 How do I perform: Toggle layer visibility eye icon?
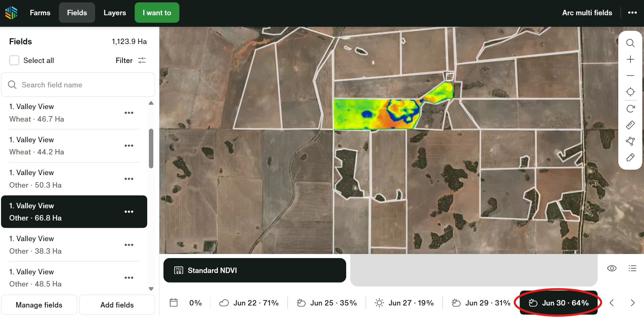612,268
